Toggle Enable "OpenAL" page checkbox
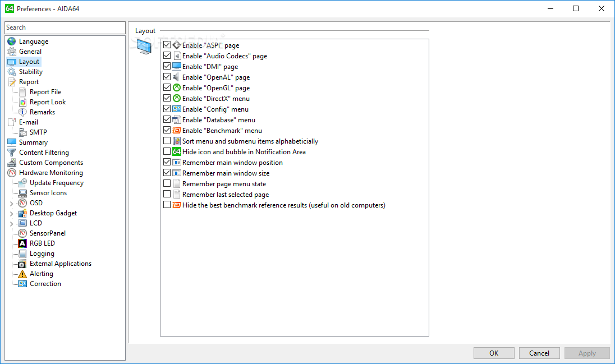The image size is (615, 364). click(x=167, y=77)
